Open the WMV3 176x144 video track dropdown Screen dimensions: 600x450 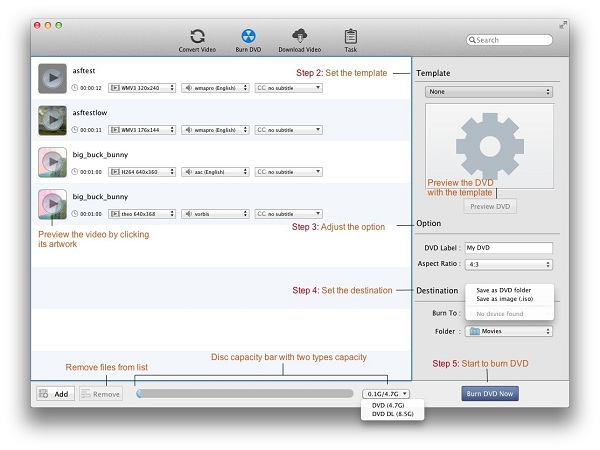[142, 130]
